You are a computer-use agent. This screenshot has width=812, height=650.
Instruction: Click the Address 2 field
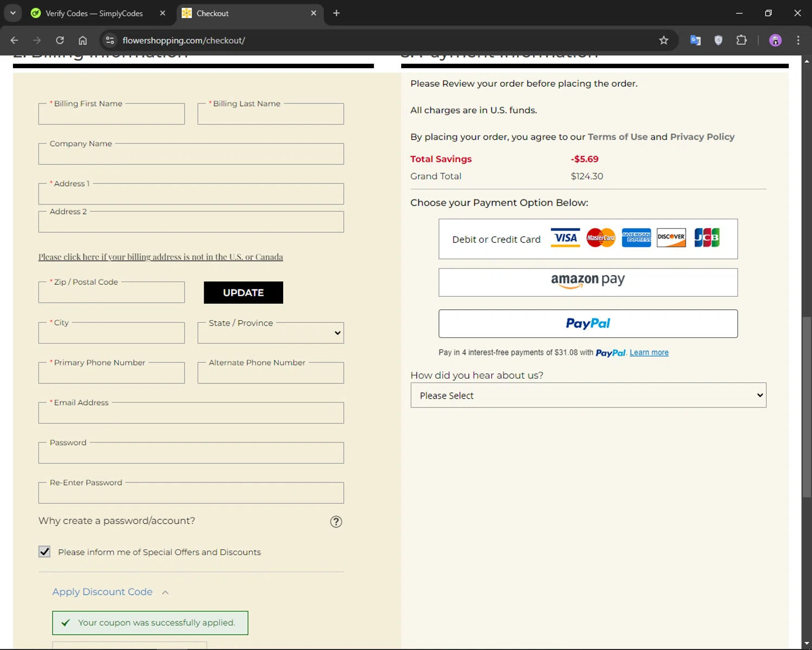(x=191, y=222)
